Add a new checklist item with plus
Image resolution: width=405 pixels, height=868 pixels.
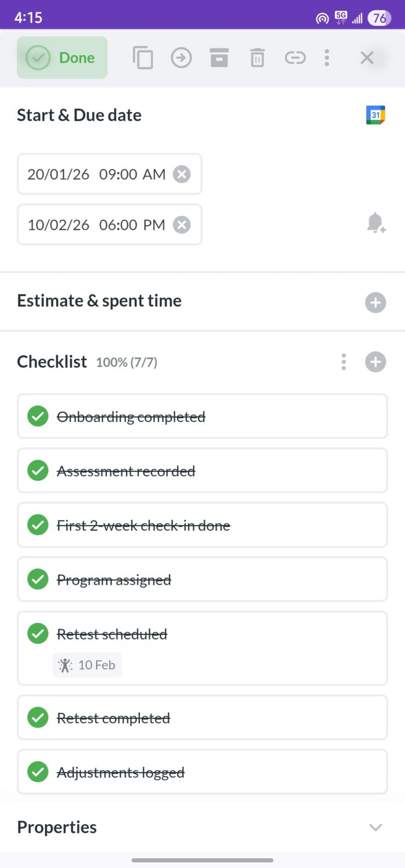[375, 361]
